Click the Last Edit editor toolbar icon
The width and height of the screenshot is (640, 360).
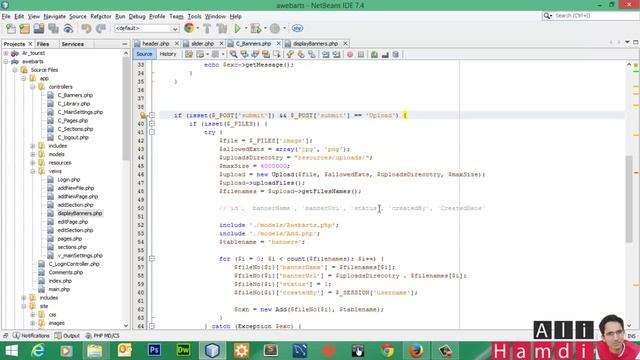(x=189, y=54)
